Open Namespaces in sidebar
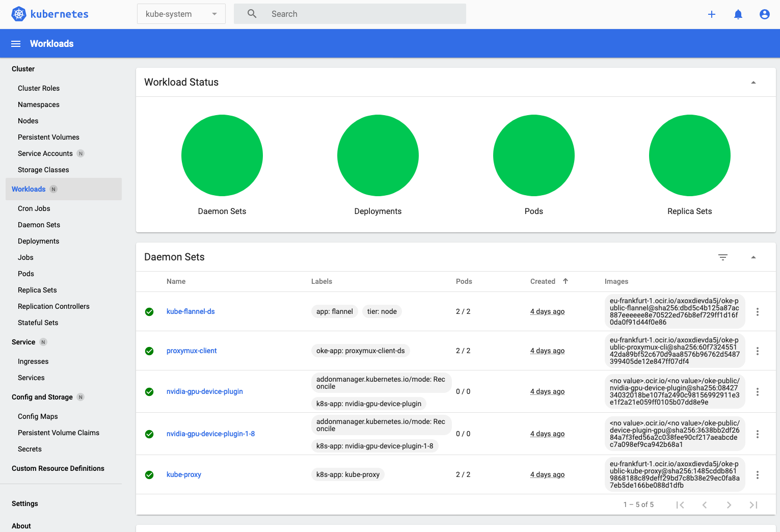 (x=39, y=104)
